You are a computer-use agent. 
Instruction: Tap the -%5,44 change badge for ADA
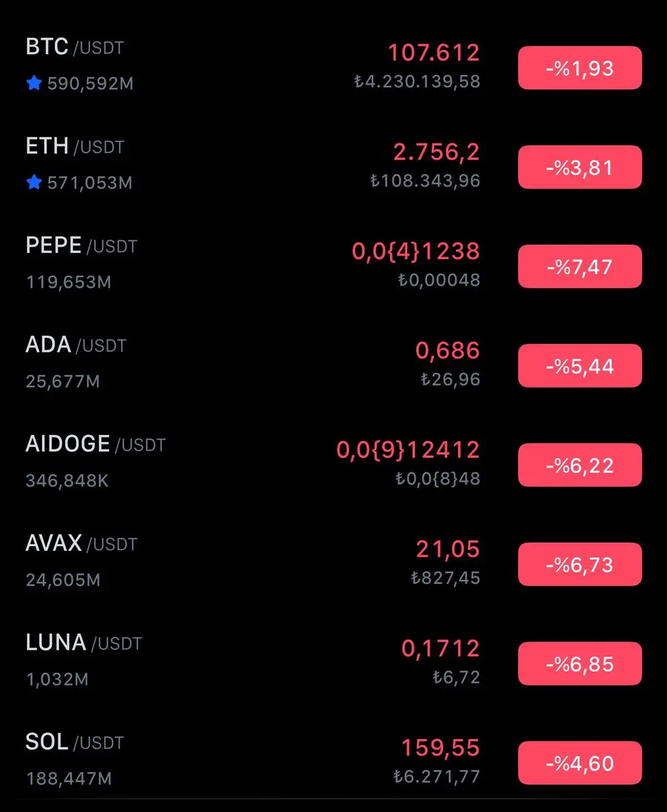pyautogui.click(x=580, y=366)
